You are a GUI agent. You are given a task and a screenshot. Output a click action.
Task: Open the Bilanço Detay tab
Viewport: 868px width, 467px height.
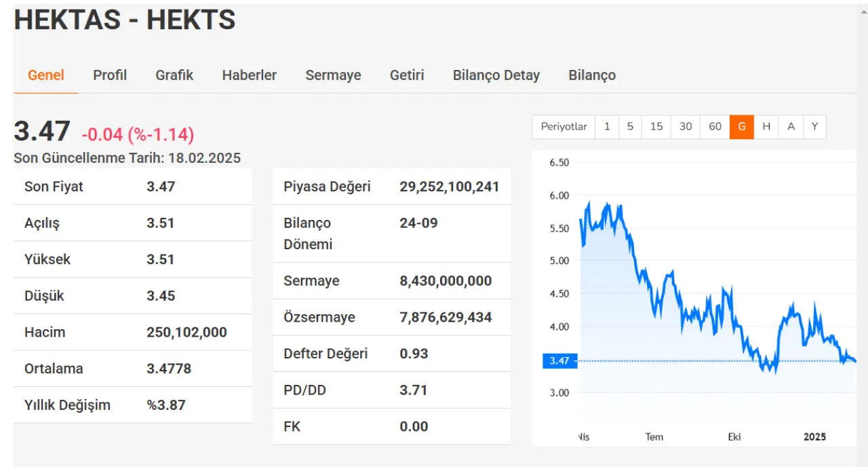[x=496, y=75]
